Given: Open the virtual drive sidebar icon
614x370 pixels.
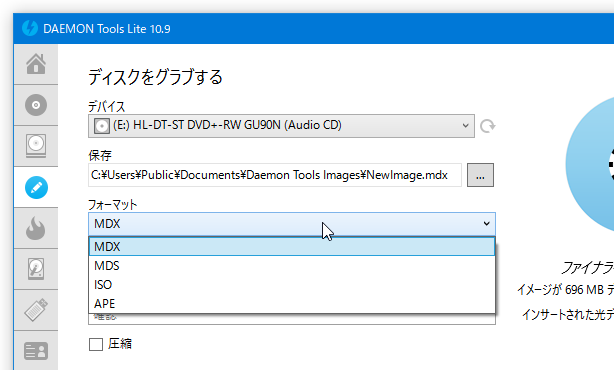Looking at the screenshot, I should 36,146.
